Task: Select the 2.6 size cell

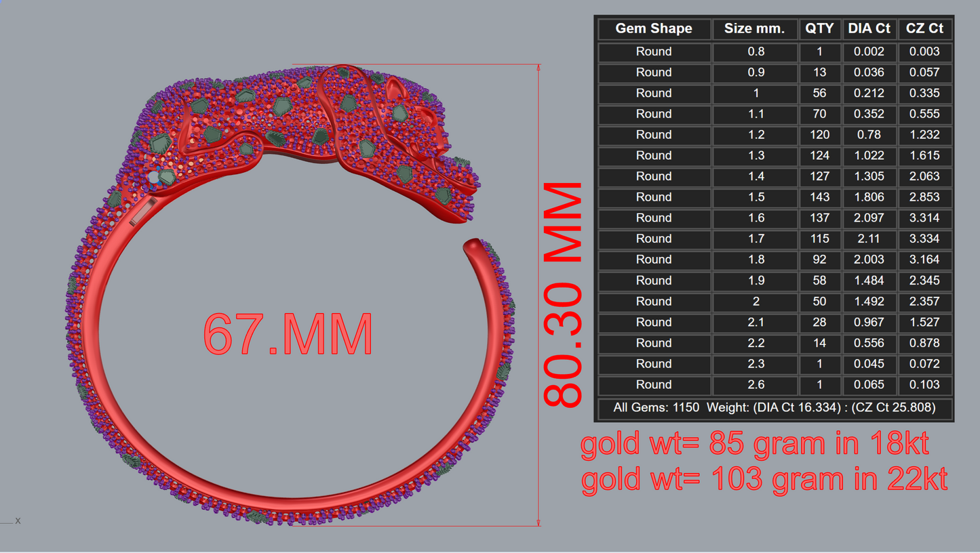Action: coord(755,384)
